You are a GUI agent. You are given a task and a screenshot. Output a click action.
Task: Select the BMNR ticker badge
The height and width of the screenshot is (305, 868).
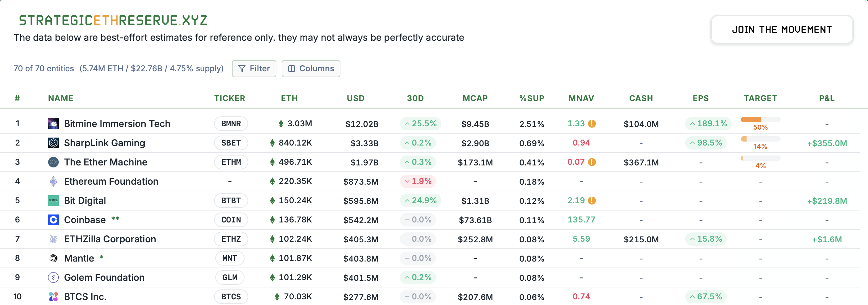click(x=231, y=124)
